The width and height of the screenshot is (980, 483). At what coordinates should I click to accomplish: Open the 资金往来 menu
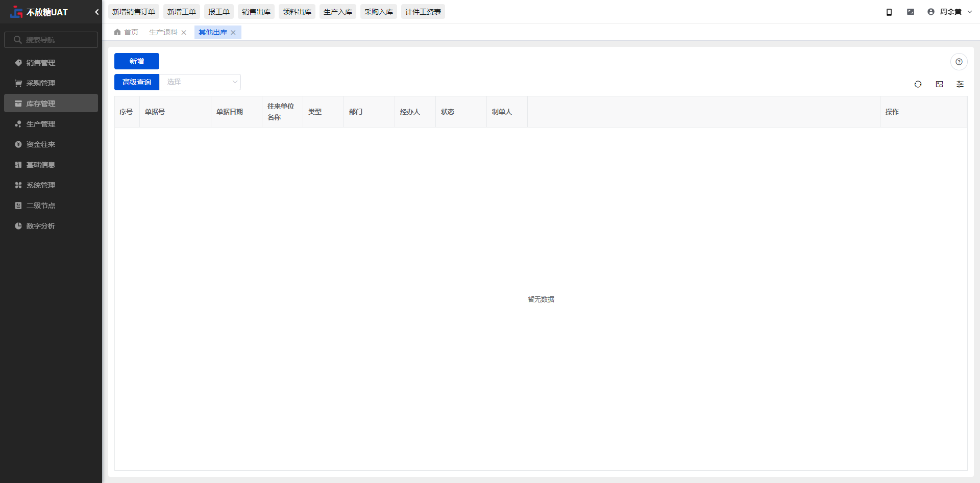[51, 144]
